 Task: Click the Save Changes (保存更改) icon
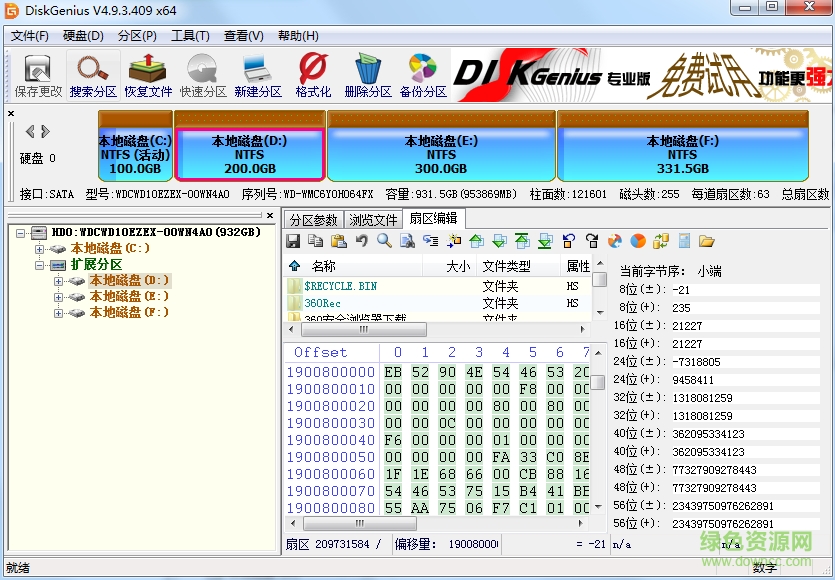pyautogui.click(x=37, y=70)
